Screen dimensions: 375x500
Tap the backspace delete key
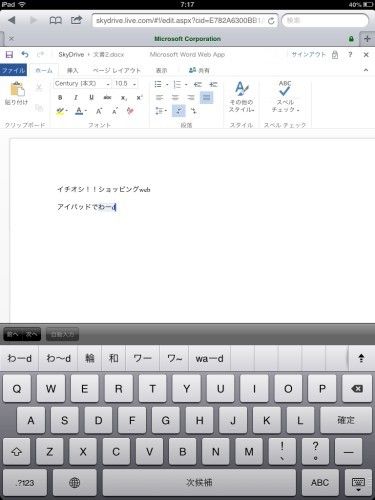[x=357, y=388]
